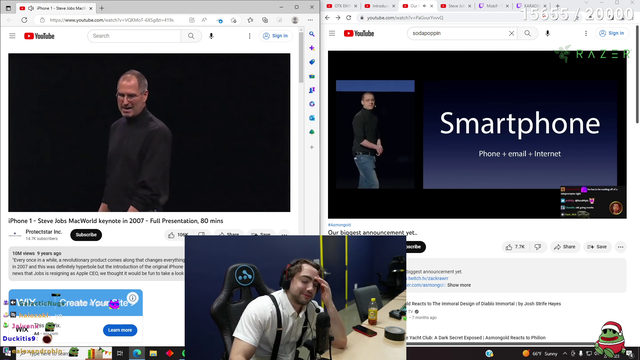Open YouTube guide menu in right window
This screenshot has width=640, height=360.
point(332,33)
